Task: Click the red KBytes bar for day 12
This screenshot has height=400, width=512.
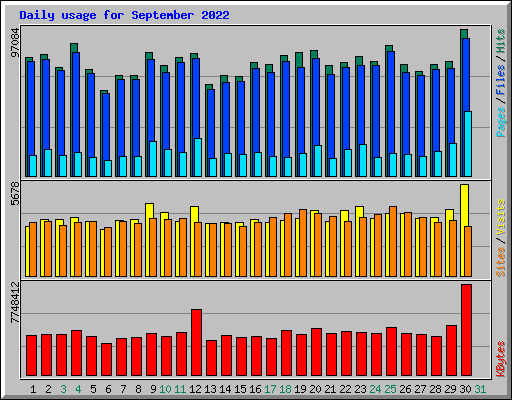Action: pyautogui.click(x=196, y=342)
